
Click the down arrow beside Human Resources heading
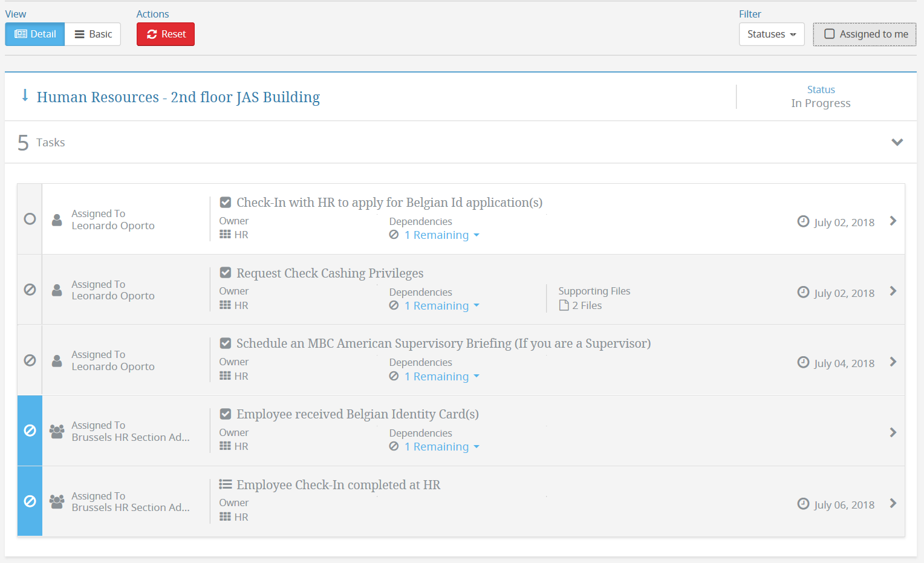click(x=25, y=96)
